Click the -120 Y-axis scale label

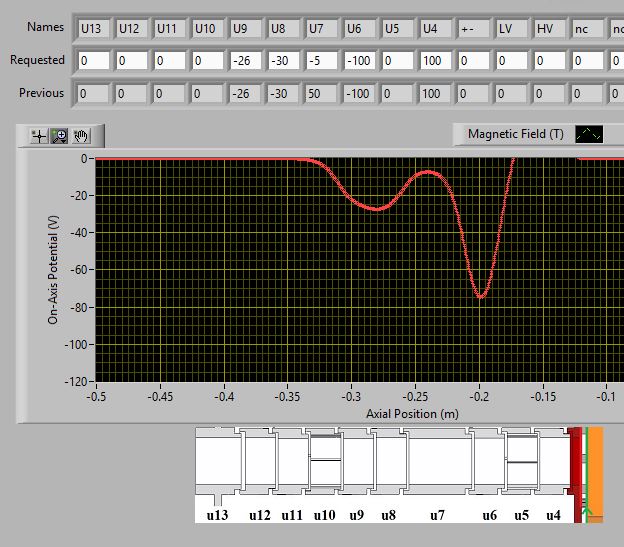pyautogui.click(x=76, y=382)
